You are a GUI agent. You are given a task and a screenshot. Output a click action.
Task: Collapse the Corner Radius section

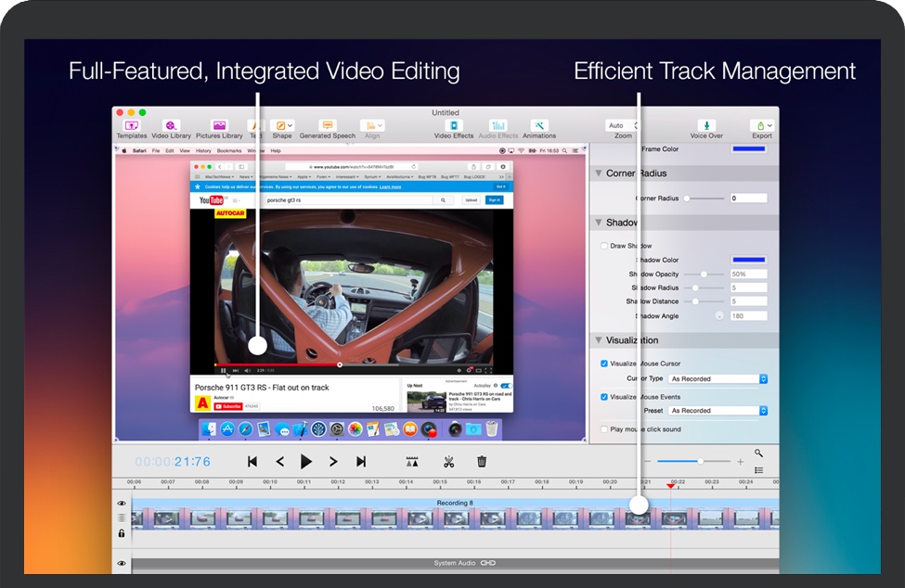point(598,173)
